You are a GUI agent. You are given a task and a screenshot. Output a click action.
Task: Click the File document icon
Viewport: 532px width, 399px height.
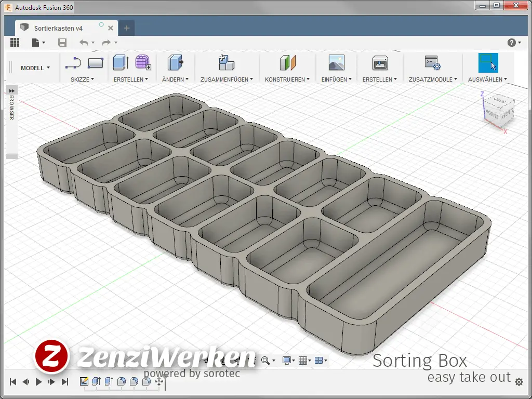coord(36,43)
